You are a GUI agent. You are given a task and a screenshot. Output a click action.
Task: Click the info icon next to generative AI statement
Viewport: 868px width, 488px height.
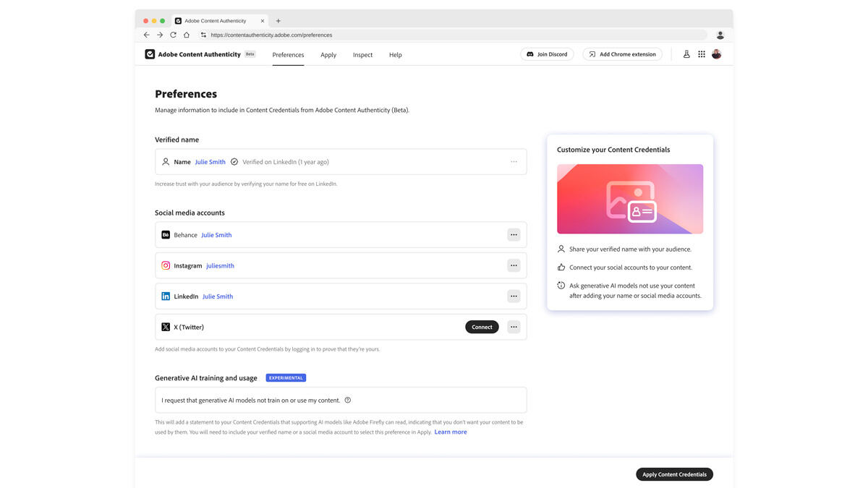click(x=347, y=398)
